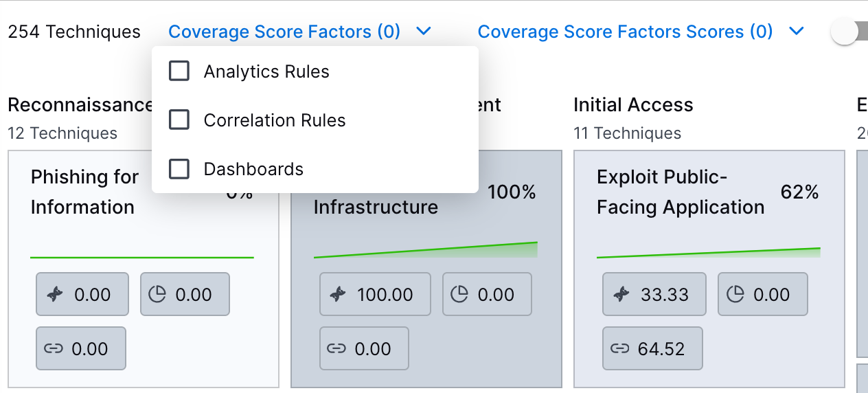Click pie chart icon on Exploit Public-Facing card
868x393 pixels.
click(x=735, y=295)
